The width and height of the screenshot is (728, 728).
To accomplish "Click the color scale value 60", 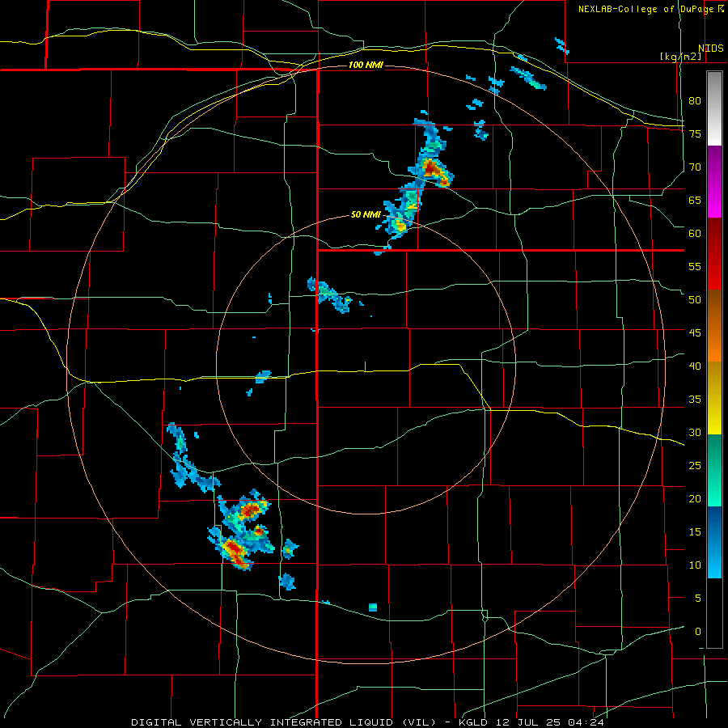I will click(695, 234).
